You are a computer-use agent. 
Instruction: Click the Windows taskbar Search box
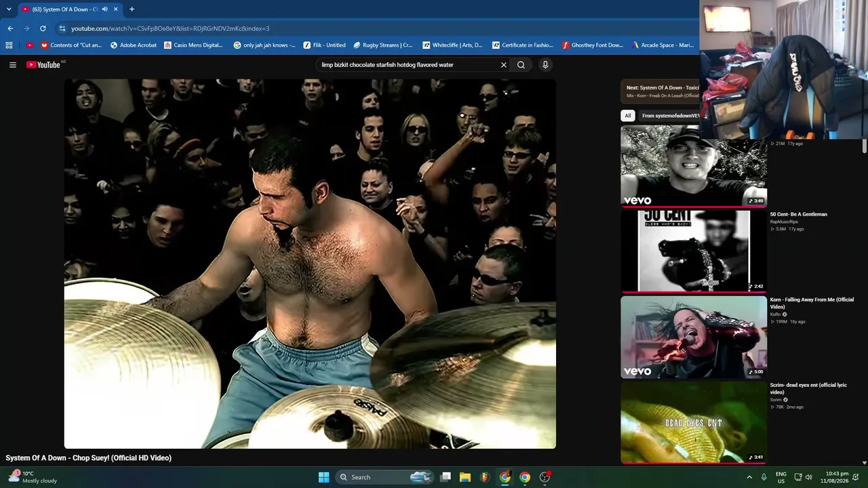[x=385, y=477]
